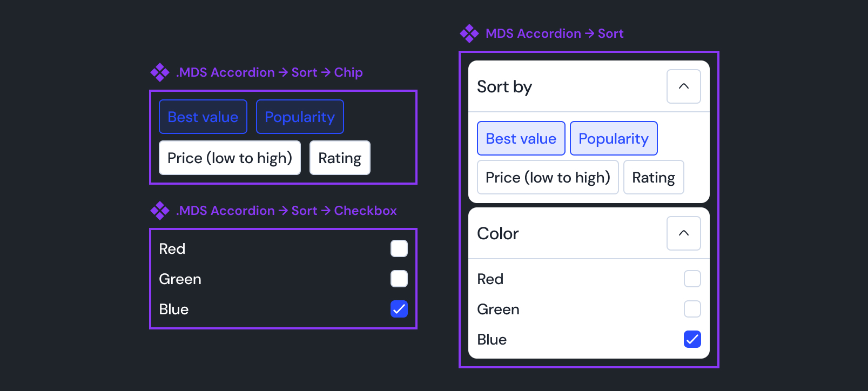
Task: Choose Price (low to high) in Sort by card
Action: coord(548,178)
